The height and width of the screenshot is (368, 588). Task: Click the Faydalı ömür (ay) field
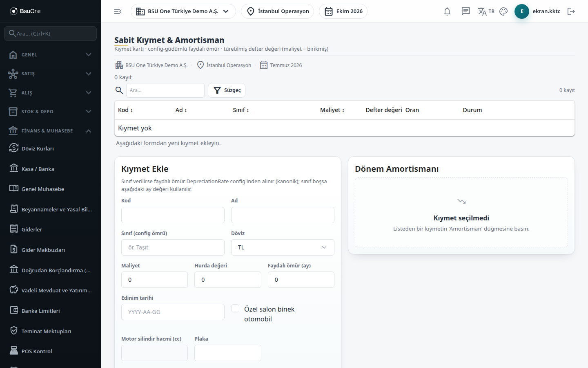click(x=301, y=280)
